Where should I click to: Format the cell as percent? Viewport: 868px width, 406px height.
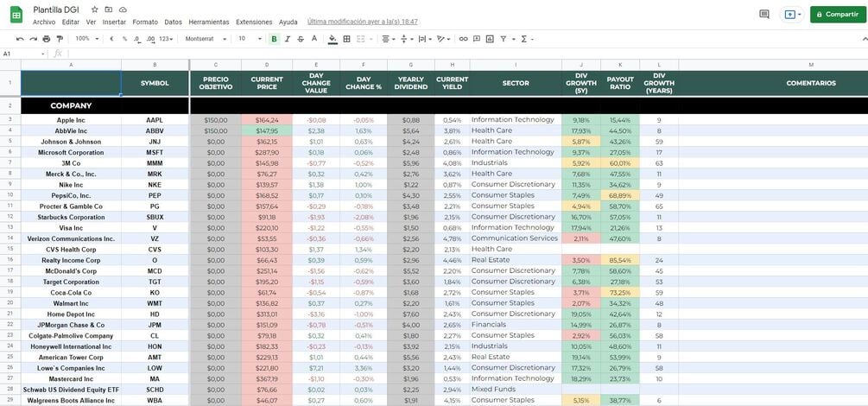click(124, 39)
